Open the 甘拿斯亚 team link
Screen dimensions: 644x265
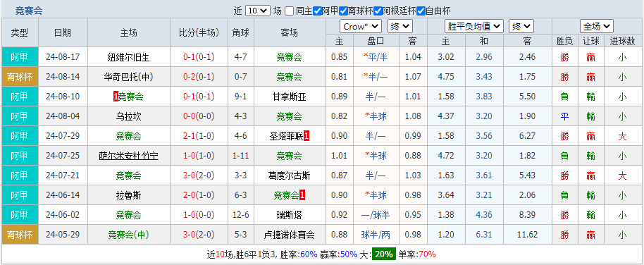pos(290,97)
